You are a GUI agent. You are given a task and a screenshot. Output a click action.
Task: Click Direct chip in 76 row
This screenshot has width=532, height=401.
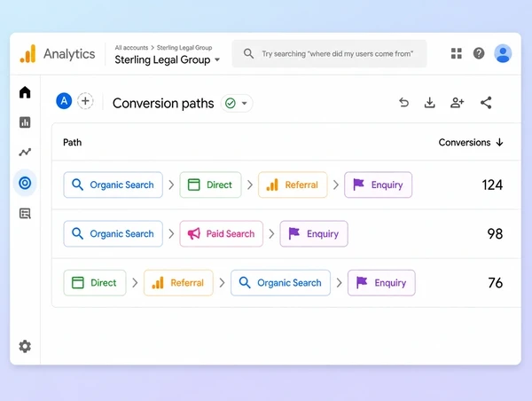point(95,283)
